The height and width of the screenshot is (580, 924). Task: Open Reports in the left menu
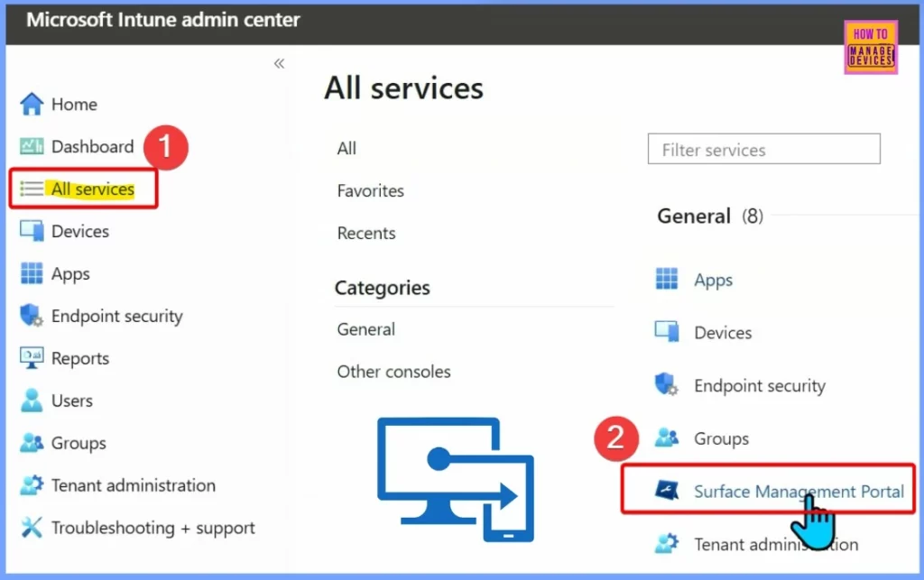80,359
